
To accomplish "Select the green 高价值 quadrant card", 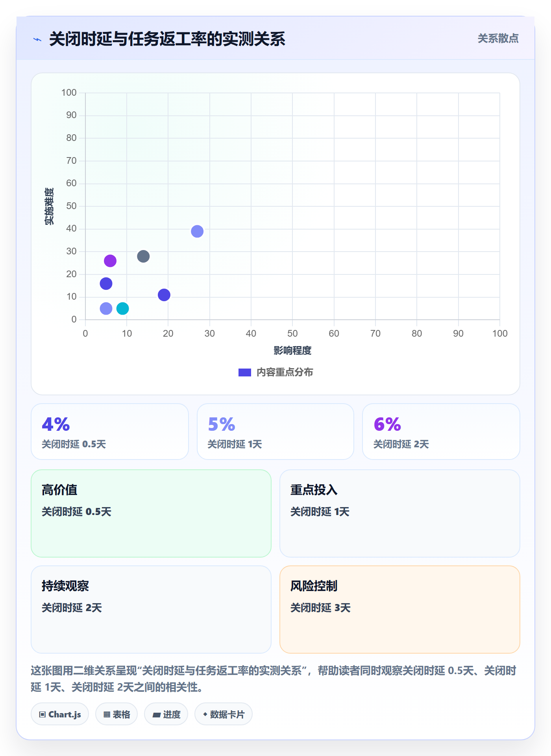I will coord(151,513).
